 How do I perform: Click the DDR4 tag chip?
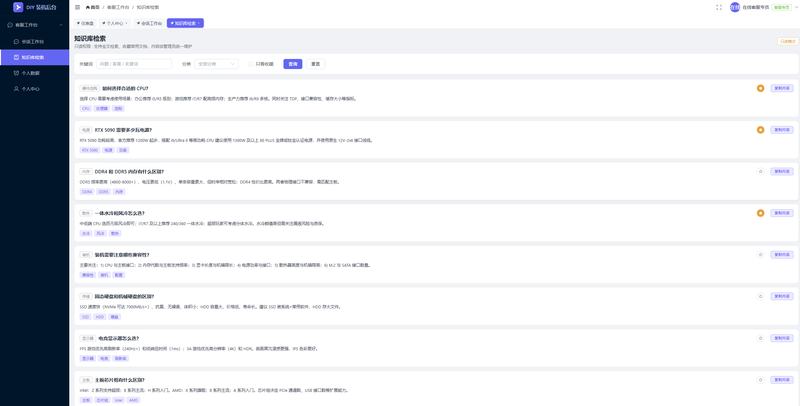click(87, 192)
